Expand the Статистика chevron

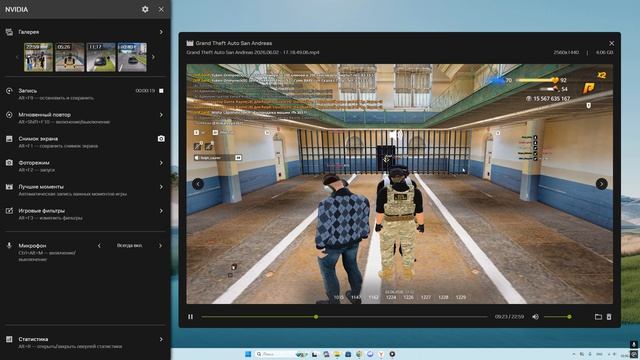161,339
